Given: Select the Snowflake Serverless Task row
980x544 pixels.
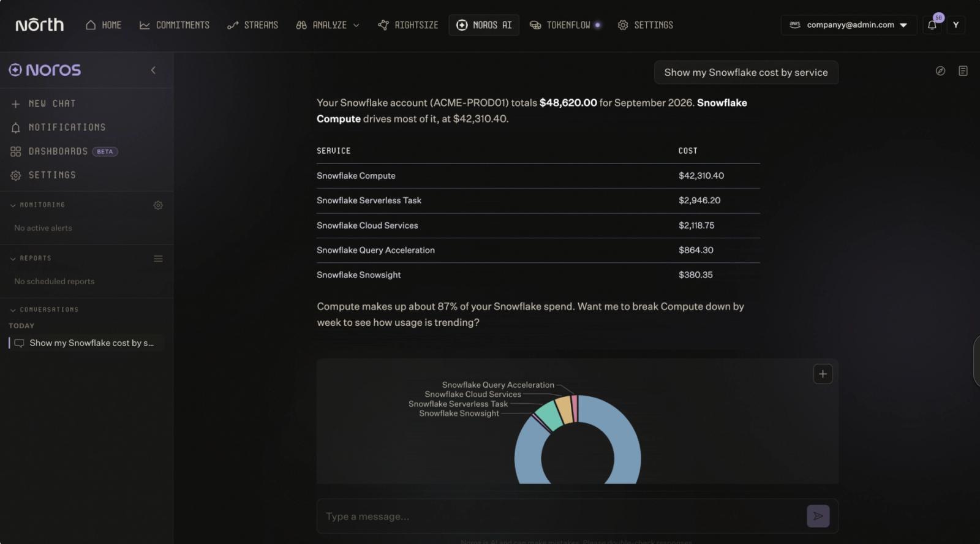Looking at the screenshot, I should 538,200.
